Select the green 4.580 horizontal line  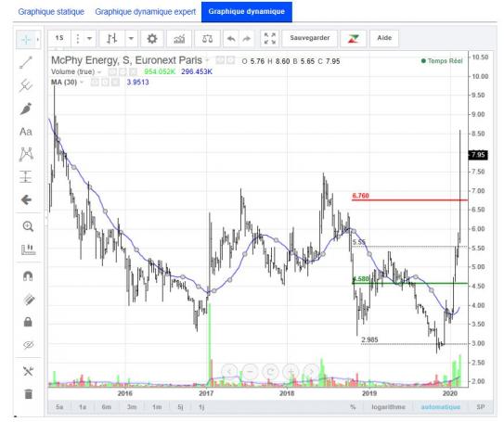coord(410,283)
